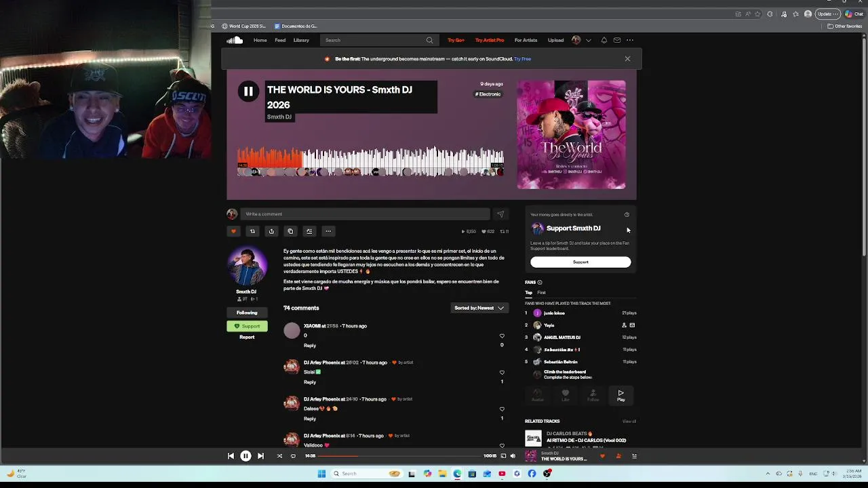This screenshot has width=868, height=488.
Task: Dismiss the Be the first banner
Action: coord(627,59)
